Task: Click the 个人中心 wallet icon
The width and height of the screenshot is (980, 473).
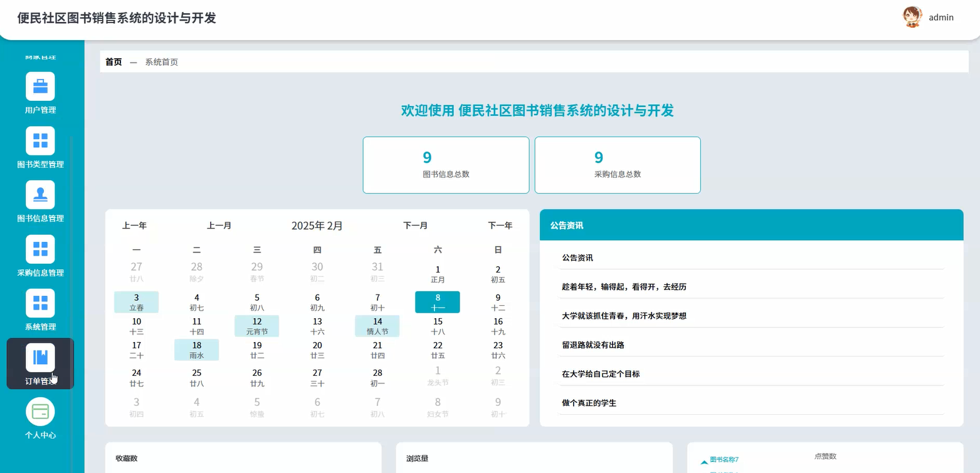Action: coord(40,411)
